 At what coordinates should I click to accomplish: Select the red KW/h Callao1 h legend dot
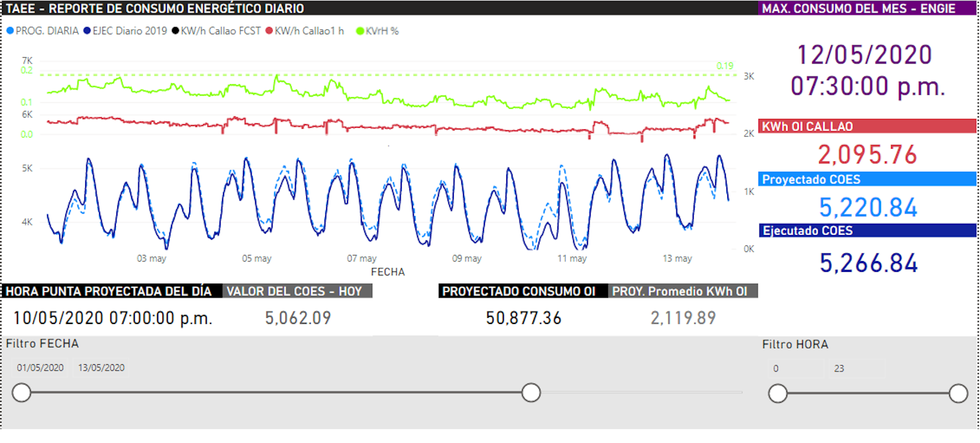click(x=269, y=31)
